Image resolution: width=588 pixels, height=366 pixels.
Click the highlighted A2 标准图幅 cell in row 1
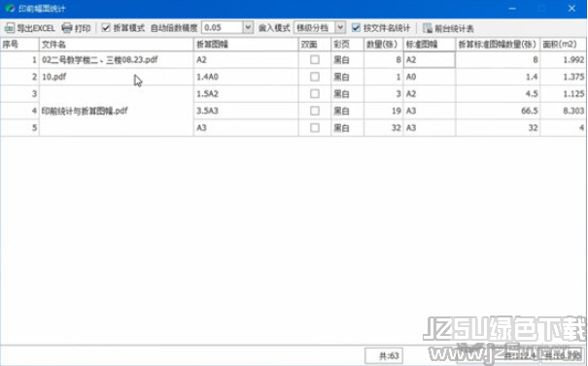430,60
